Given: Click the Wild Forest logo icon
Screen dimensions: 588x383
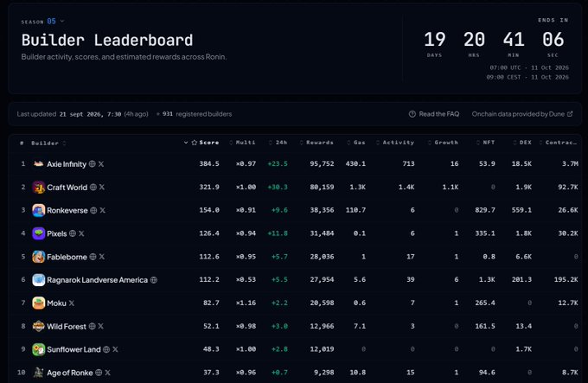Looking at the screenshot, I should click(38, 327).
